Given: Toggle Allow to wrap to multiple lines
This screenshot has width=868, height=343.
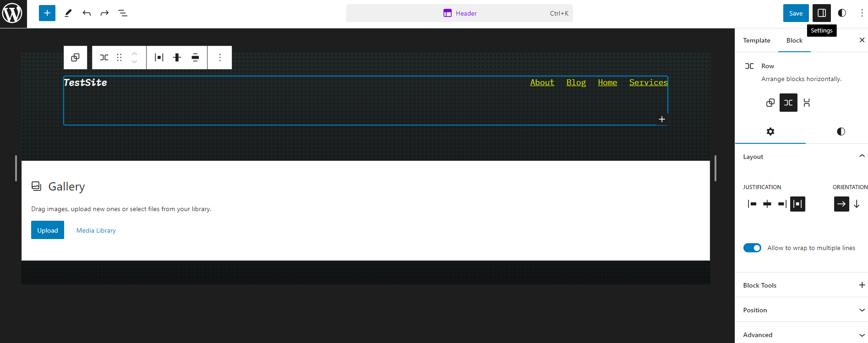Looking at the screenshot, I should pos(752,248).
